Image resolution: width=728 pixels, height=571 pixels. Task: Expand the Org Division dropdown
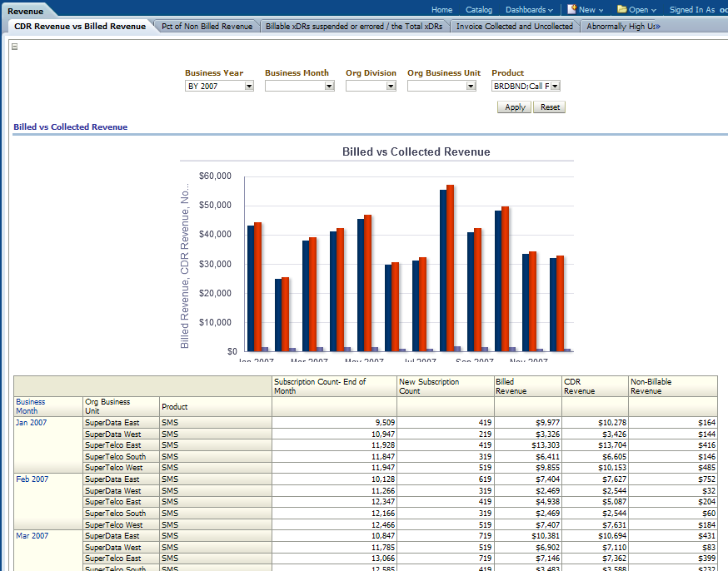[x=391, y=86]
